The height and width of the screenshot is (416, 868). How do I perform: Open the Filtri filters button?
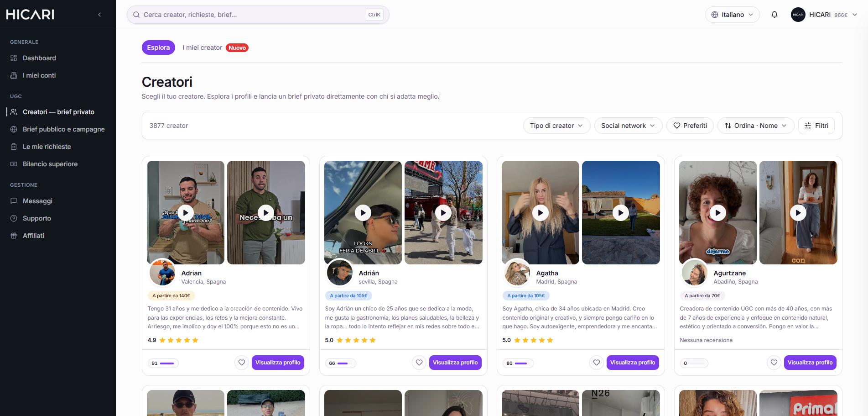[x=816, y=126]
